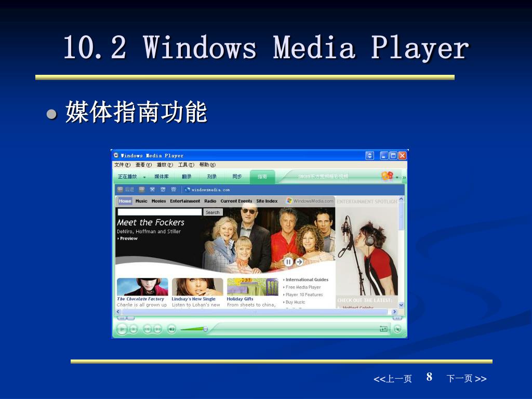Open the Free Media Player link
The image size is (532, 399).
303,287
